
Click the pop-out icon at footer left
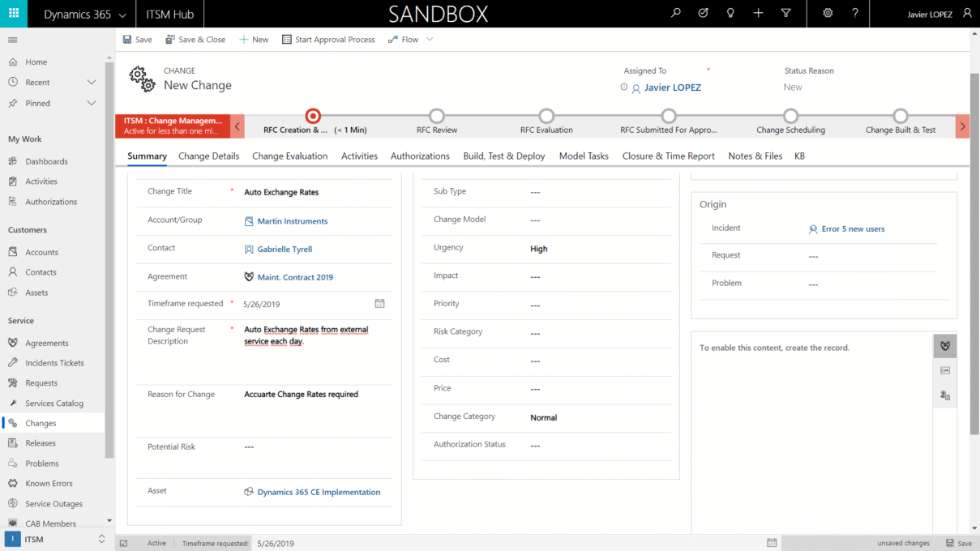(124, 544)
